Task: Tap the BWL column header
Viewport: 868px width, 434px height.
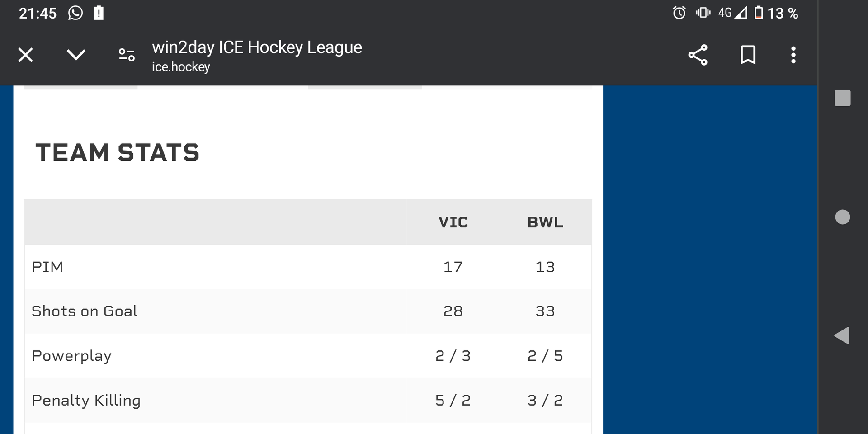Action: pyautogui.click(x=545, y=222)
